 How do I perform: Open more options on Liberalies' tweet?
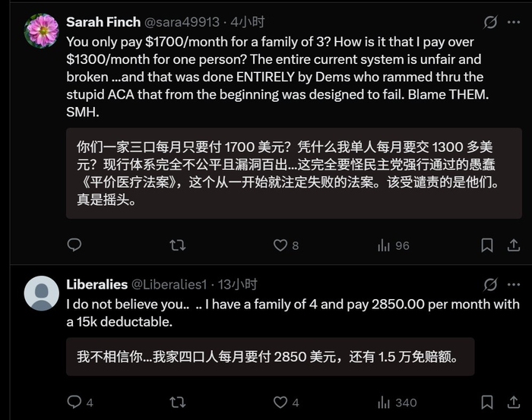click(x=515, y=285)
